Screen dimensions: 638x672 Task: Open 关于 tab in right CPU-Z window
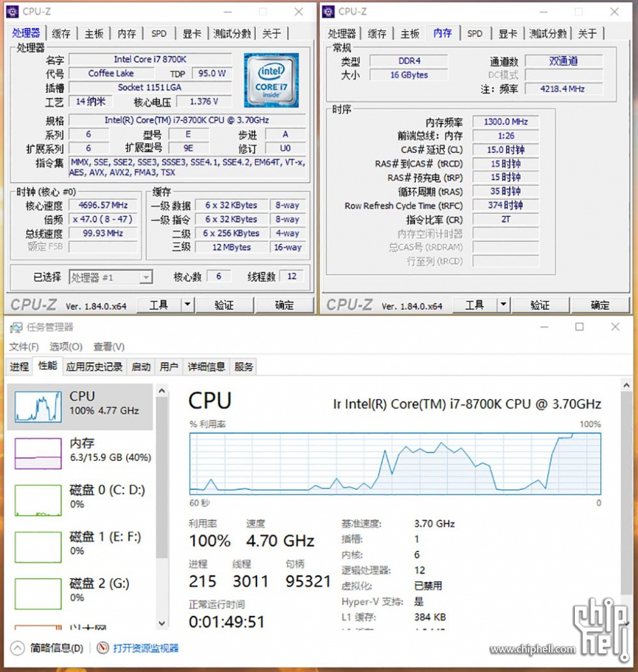[587, 33]
